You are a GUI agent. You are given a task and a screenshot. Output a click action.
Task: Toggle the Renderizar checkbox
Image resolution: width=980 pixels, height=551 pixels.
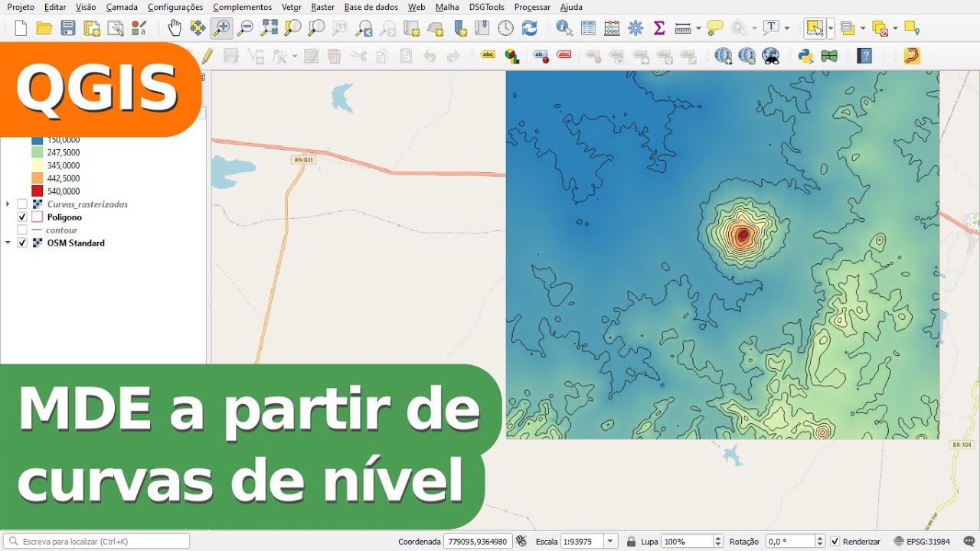tap(835, 542)
